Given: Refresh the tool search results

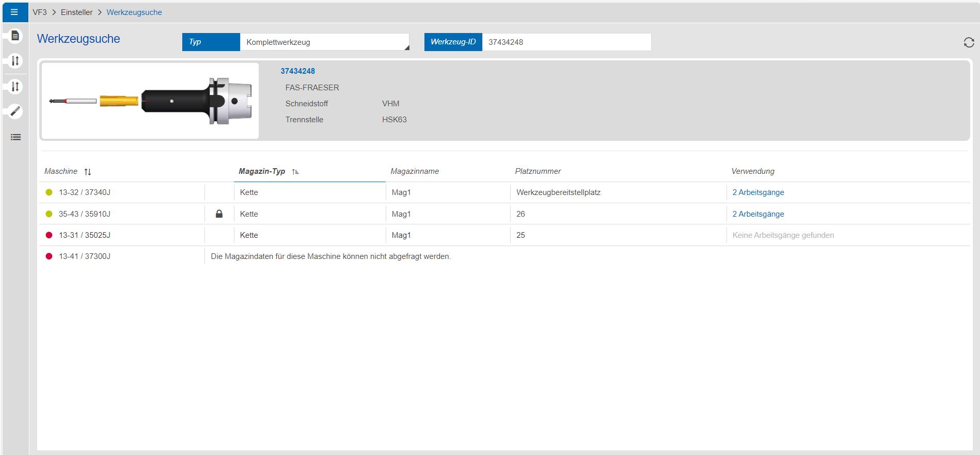Looking at the screenshot, I should [x=969, y=42].
